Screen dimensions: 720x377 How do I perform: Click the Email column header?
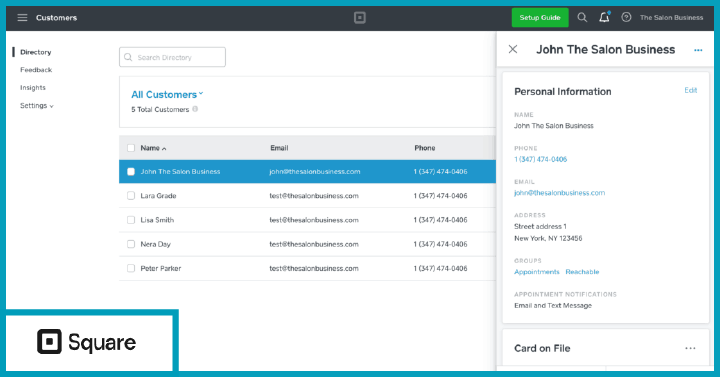pos(279,148)
